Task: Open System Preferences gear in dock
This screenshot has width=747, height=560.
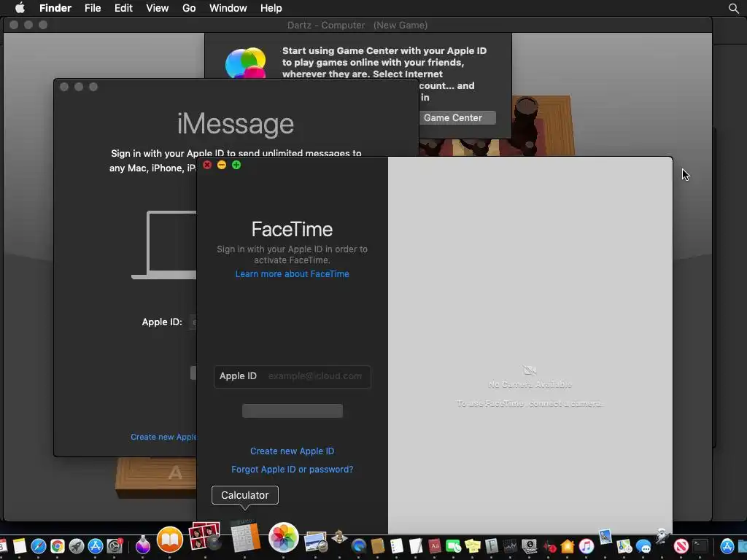Action: [x=115, y=546]
